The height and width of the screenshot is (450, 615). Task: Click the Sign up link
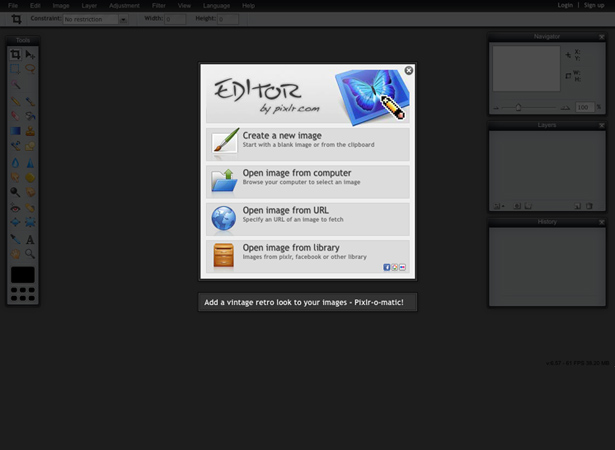594,5
